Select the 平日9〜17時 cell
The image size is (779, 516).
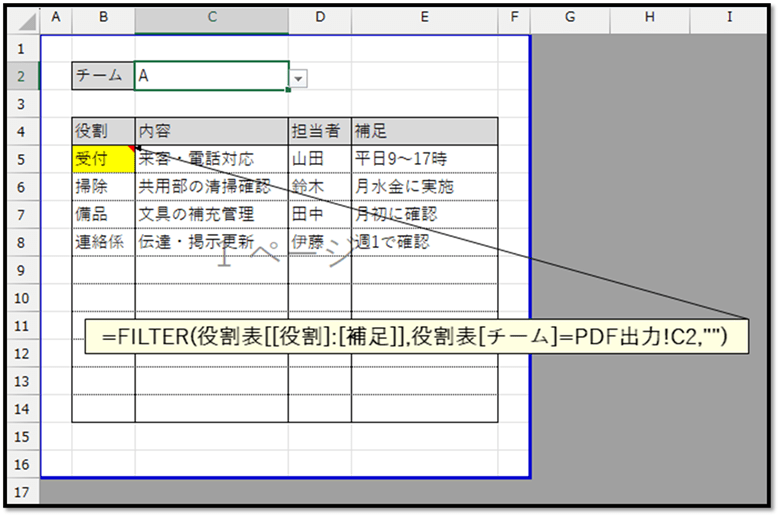click(x=424, y=158)
